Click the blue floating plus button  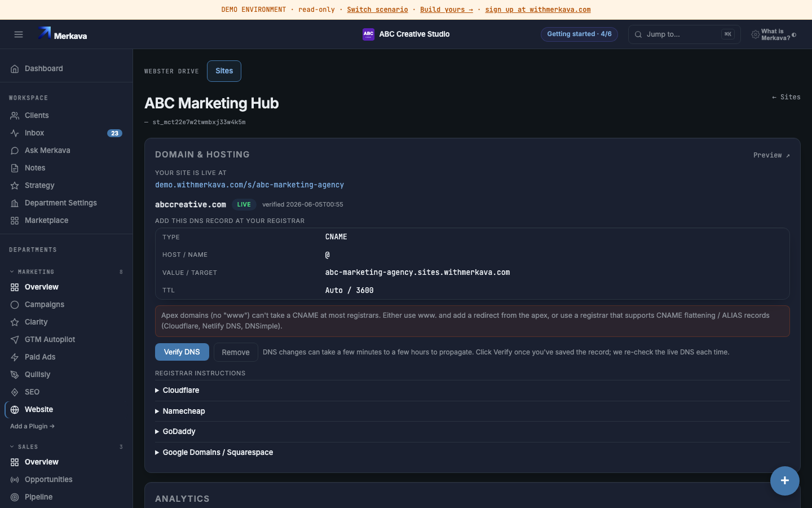[x=785, y=481]
